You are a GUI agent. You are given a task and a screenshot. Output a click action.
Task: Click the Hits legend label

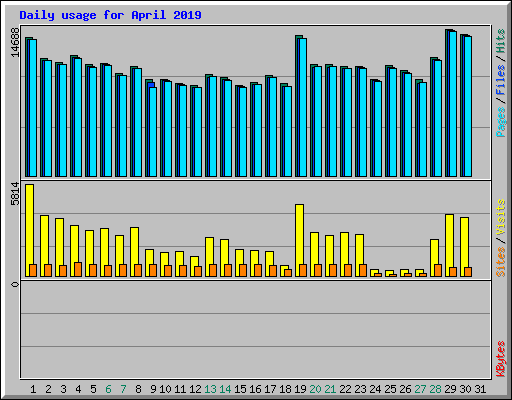(501, 41)
